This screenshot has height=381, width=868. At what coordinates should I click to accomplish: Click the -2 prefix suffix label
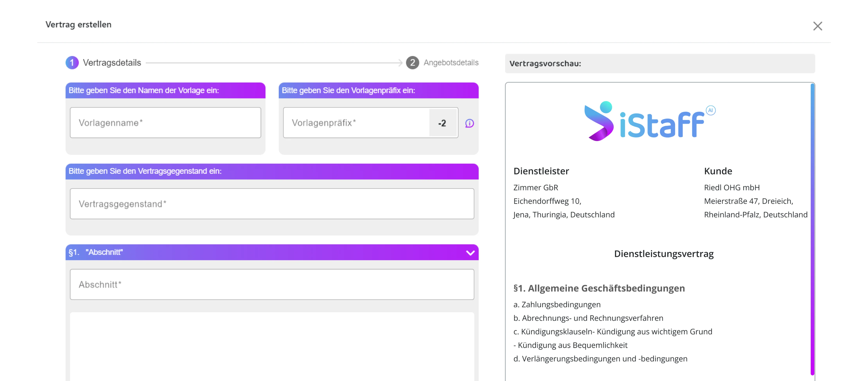pos(442,123)
